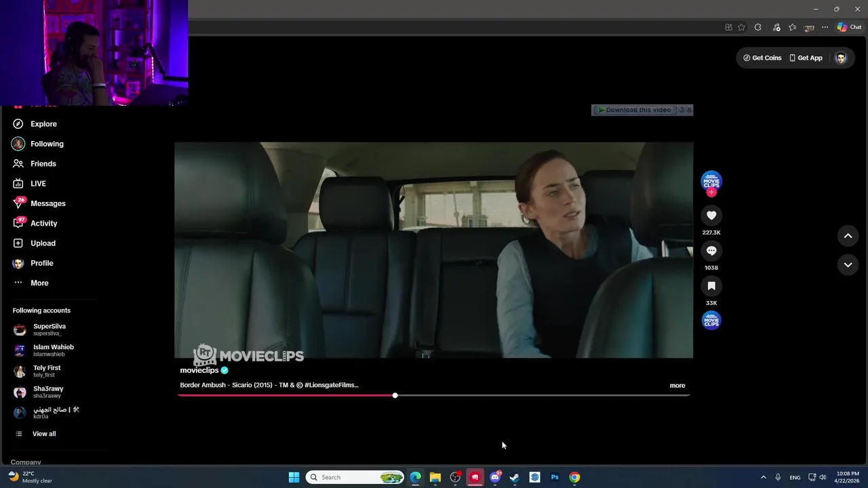
Task: Open the weather widget on the taskbar
Action: point(31,477)
